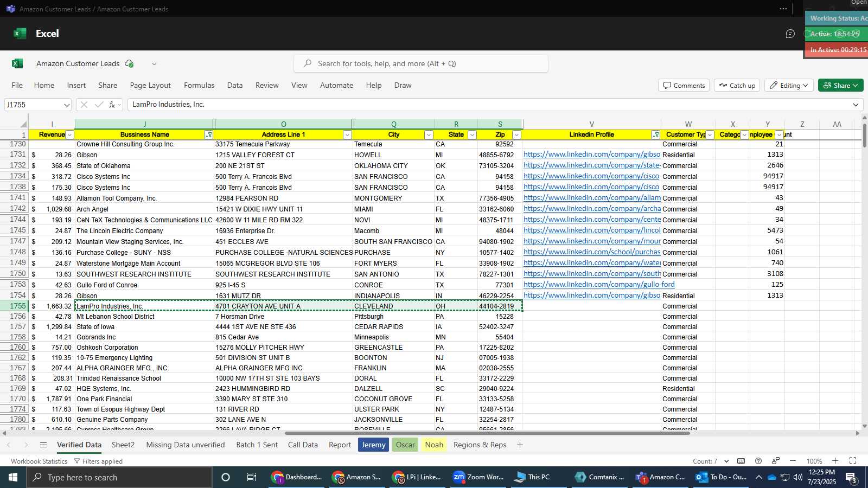Zoom in with the plus icon
Screen dimensions: 868x488
pyautogui.click(x=835, y=461)
